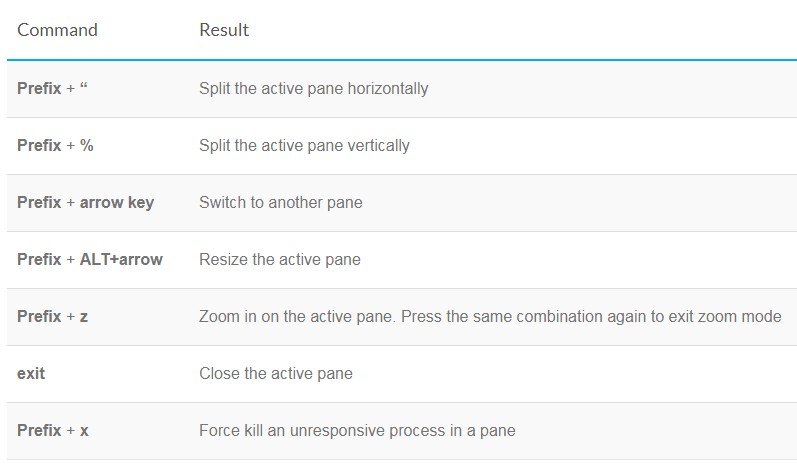This screenshot has width=797, height=467.
Task: Select the 'Prefix + “' command cell
Action: [x=52, y=88]
